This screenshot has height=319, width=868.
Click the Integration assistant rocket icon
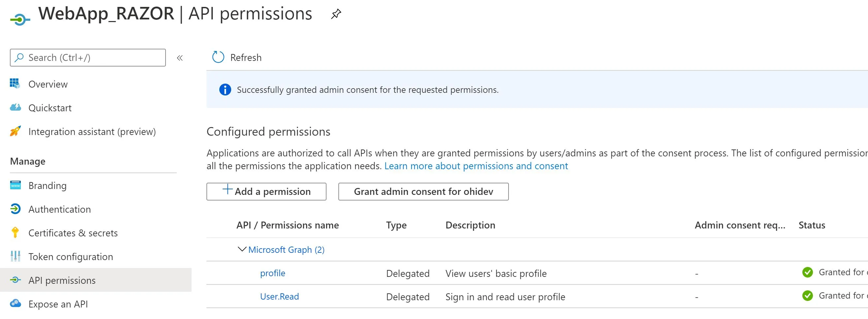tap(15, 131)
